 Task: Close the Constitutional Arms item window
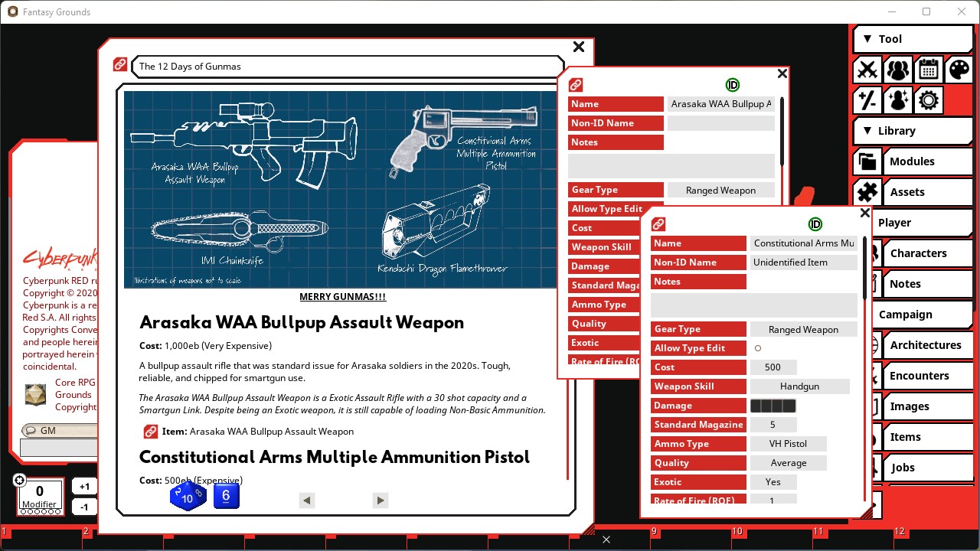[864, 213]
